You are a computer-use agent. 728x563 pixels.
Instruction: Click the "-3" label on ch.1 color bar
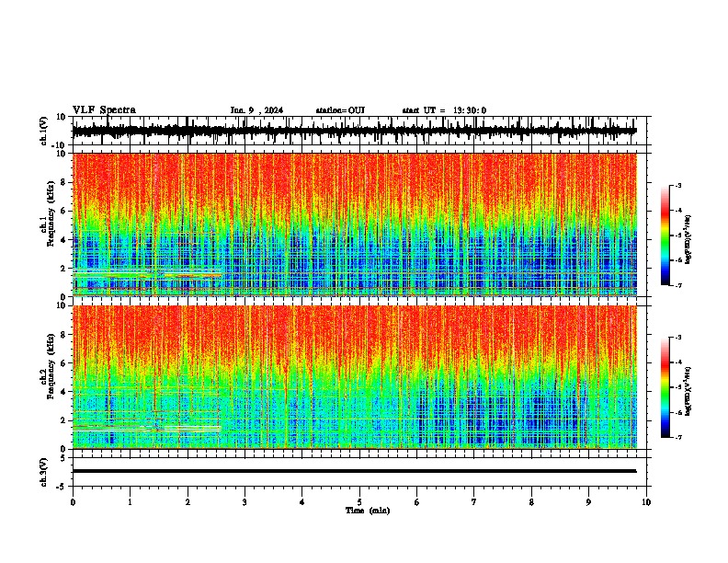coord(677,185)
